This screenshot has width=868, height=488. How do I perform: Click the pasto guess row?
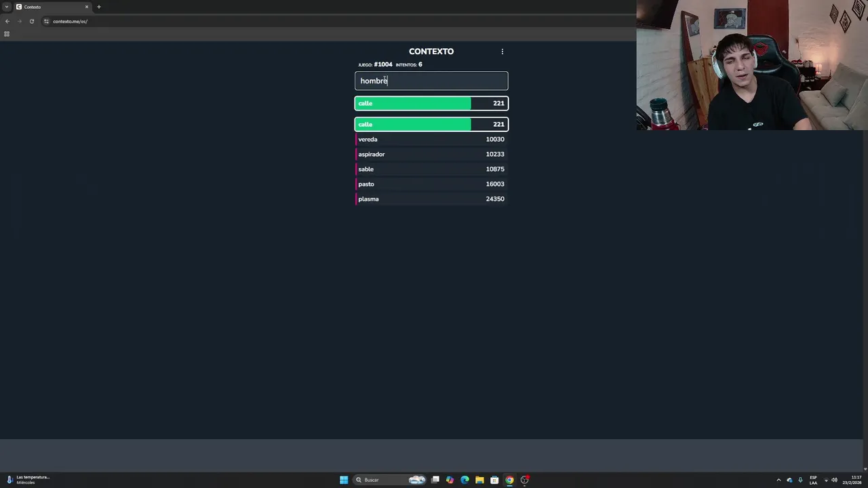[x=431, y=184]
